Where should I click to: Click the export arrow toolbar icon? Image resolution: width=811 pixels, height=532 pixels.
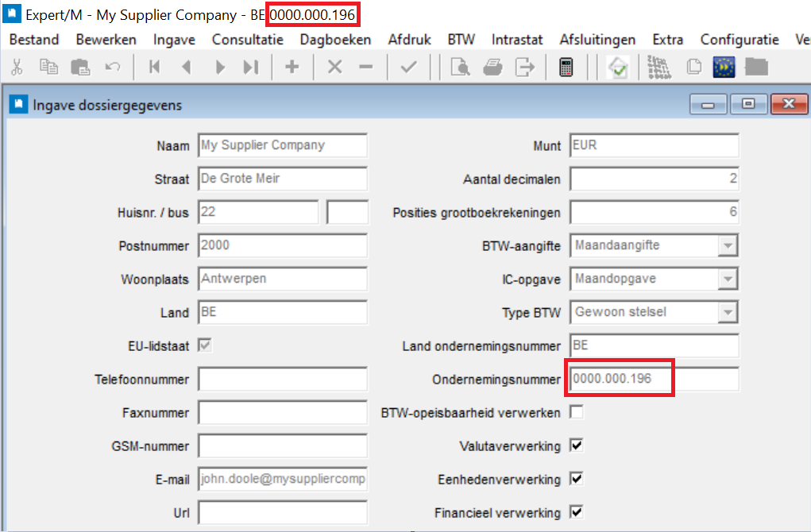click(525, 67)
